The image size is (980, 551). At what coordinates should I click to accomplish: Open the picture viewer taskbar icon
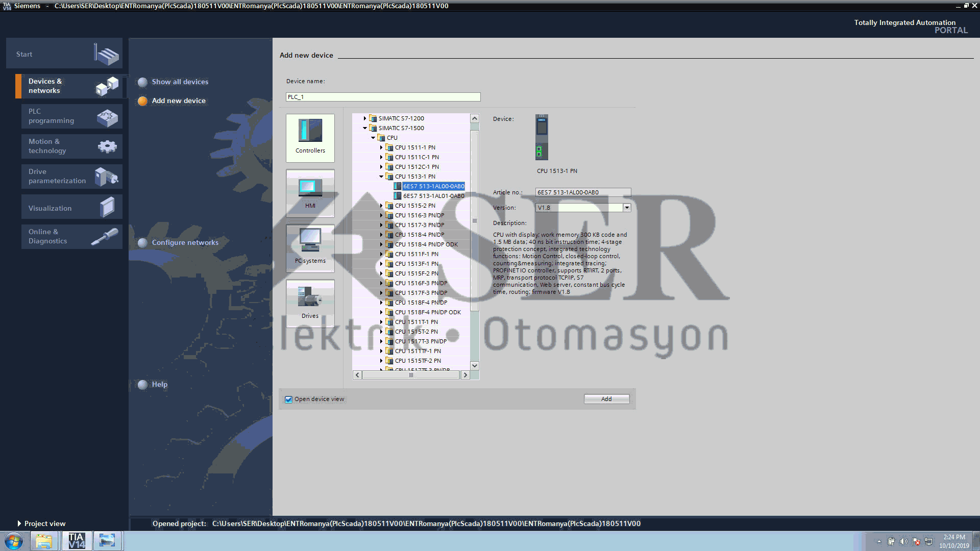[x=107, y=541]
